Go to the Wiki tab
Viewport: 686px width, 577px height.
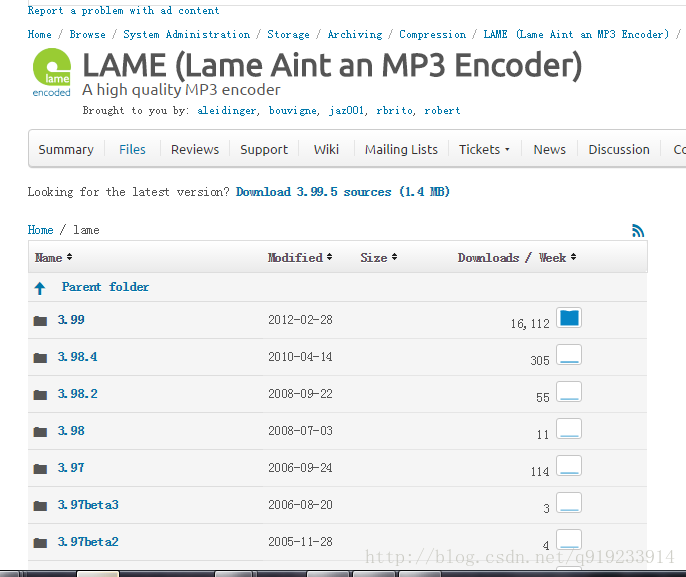(326, 150)
